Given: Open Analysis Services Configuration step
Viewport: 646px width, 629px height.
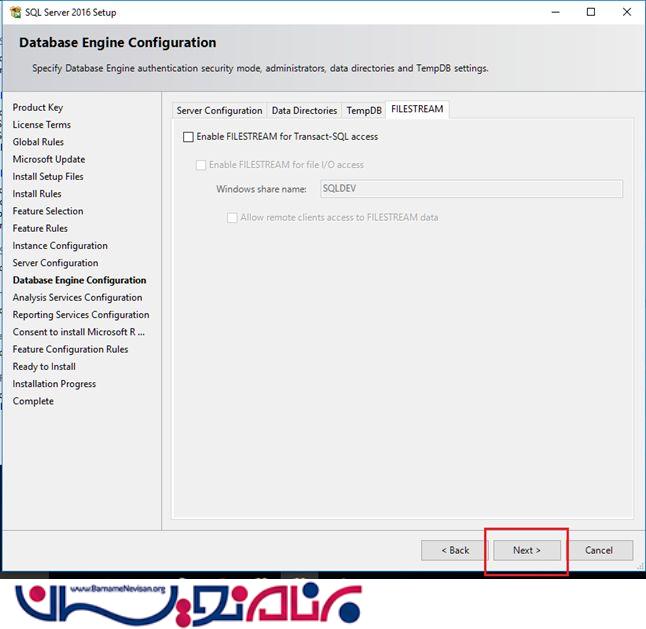Looking at the screenshot, I should 77,298.
